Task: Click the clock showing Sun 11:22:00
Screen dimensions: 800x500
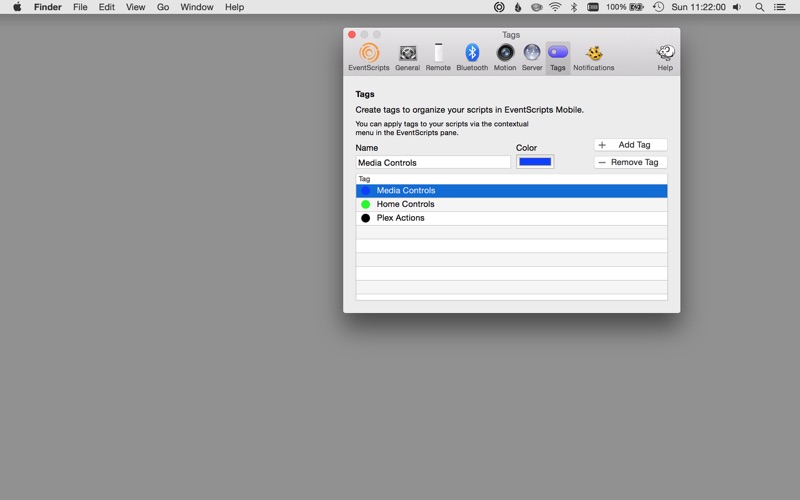Action: coord(698,7)
